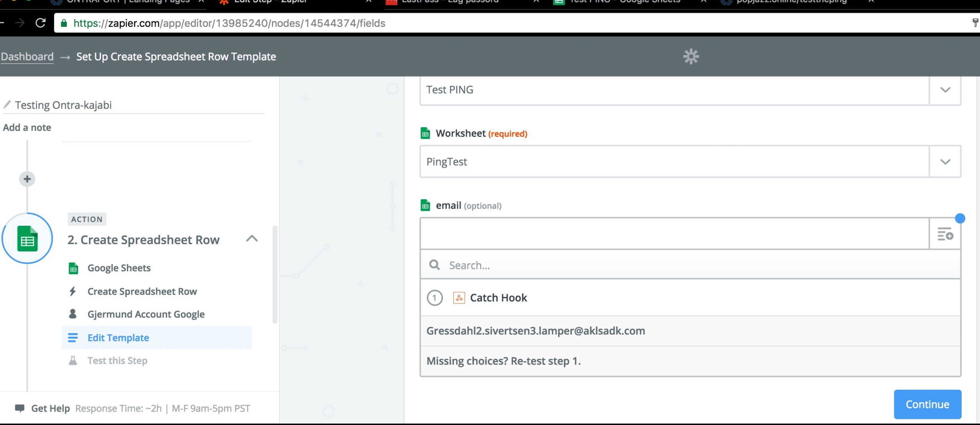This screenshot has width=980, height=425.
Task: Open the Google Sheets app step item
Action: tap(119, 268)
